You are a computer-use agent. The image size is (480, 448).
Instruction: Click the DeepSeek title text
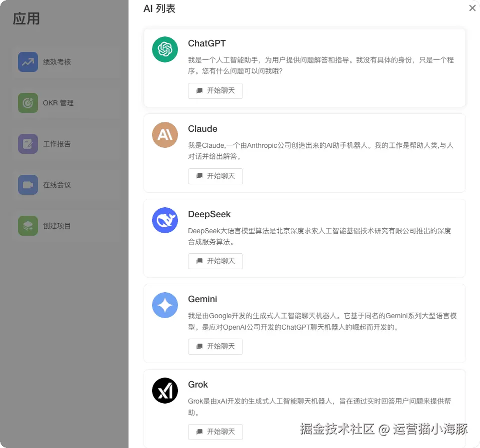(x=209, y=214)
